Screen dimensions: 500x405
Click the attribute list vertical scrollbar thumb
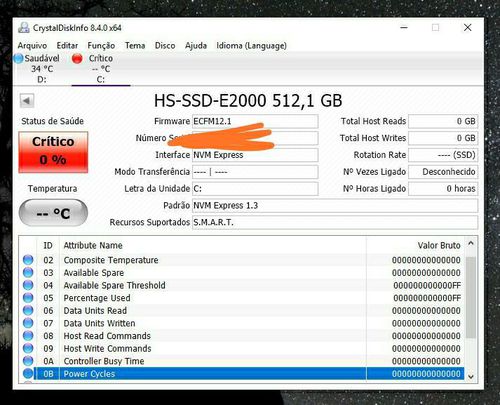[x=471, y=297]
